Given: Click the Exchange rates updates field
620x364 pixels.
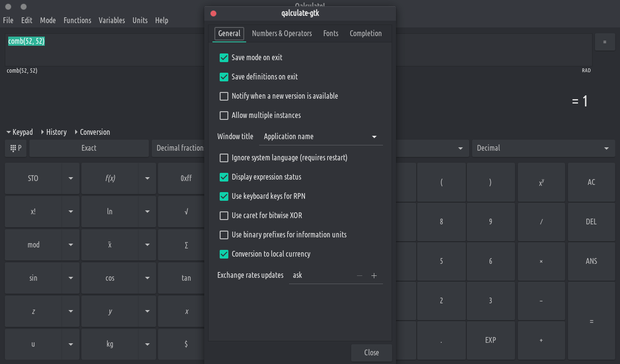Looking at the screenshot, I should coord(336,276).
